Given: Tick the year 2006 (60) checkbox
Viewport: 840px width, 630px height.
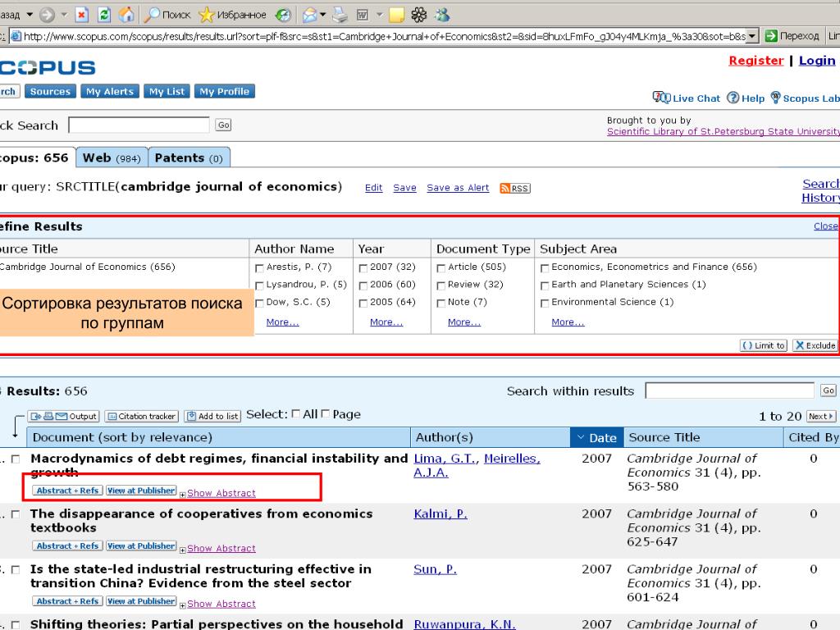Looking at the screenshot, I should (x=363, y=285).
